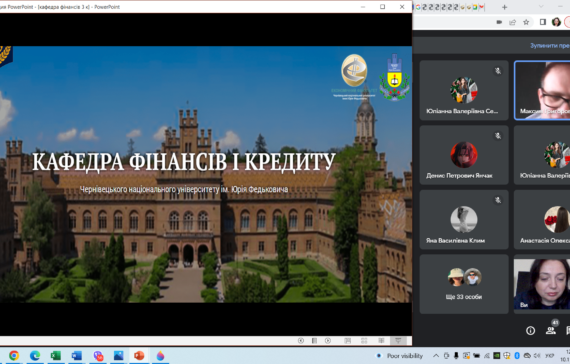Open the browser tab search dropdown

(x=541, y=7)
